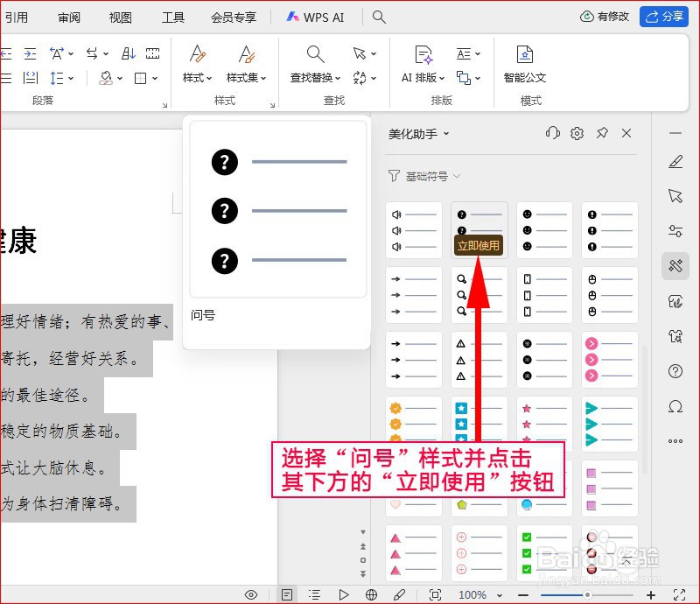Viewport: 700px width, 604px height.
Task: Open paragraph group dialog launcher
Action: (x=164, y=105)
